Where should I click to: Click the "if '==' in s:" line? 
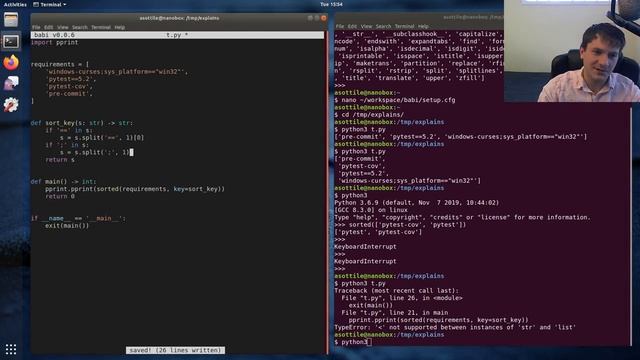[69, 131]
